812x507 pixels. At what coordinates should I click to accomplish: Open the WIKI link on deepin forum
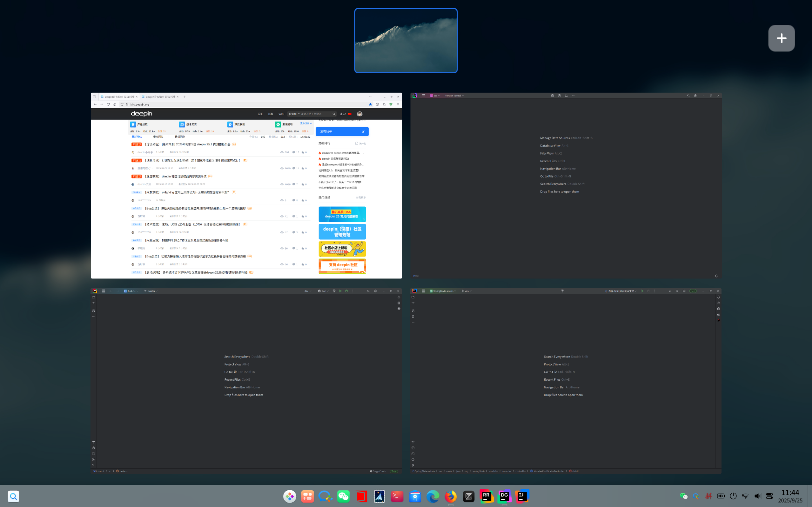281,114
